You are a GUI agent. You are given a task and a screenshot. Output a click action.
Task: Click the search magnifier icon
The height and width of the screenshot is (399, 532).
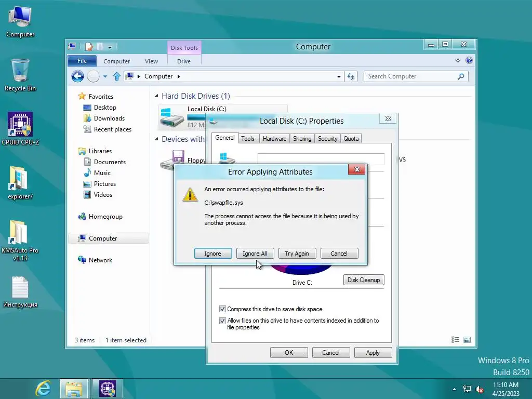(461, 76)
